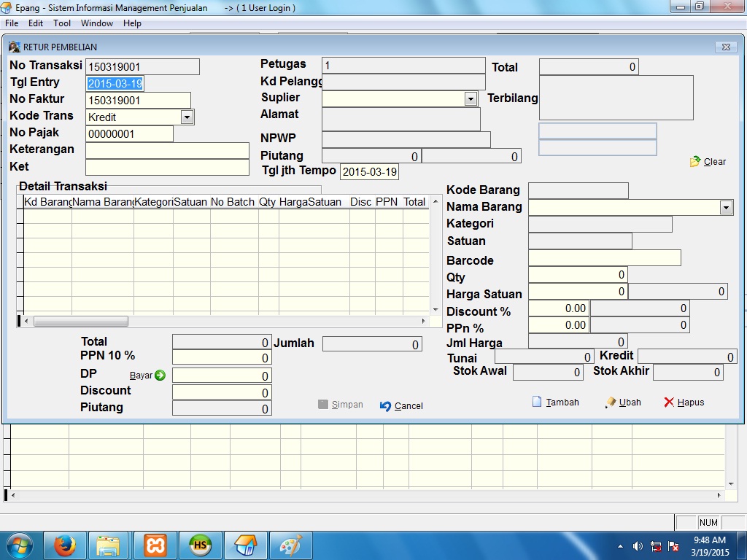The height and width of the screenshot is (560, 747).
Task: Expand the Suplier dropdown list
Action: 471,98
